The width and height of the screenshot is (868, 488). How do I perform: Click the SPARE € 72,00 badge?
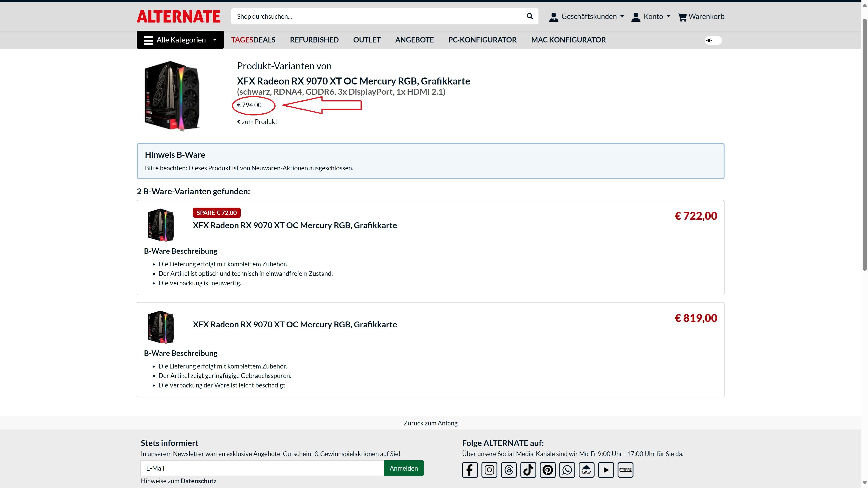[216, 213]
